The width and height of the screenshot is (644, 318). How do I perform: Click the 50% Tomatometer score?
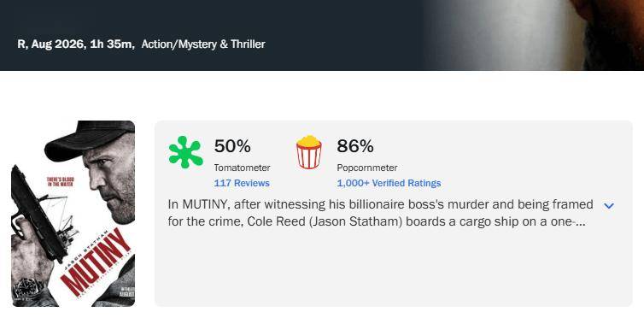(x=232, y=146)
